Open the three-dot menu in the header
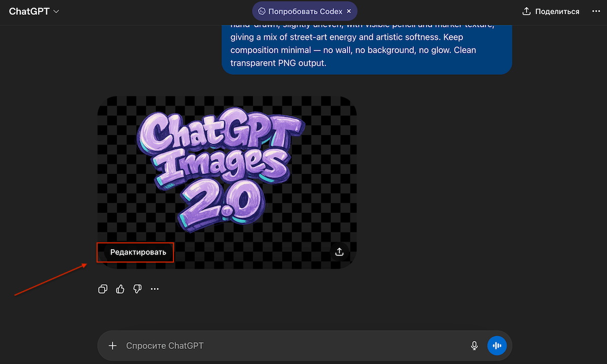The image size is (607, 364). pos(596,11)
